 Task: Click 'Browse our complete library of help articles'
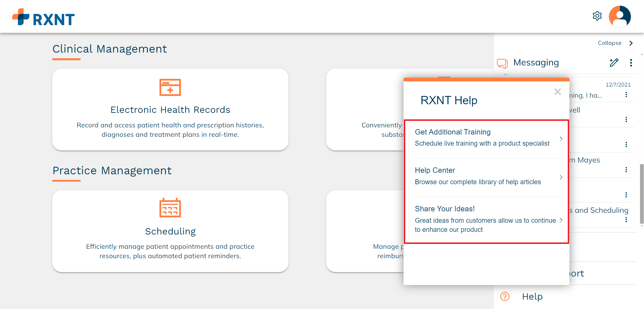pyautogui.click(x=478, y=182)
